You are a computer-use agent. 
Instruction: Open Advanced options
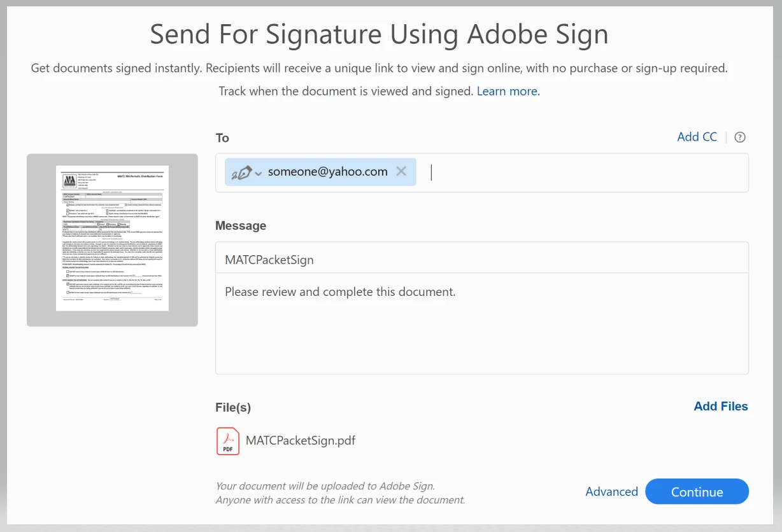click(x=611, y=492)
